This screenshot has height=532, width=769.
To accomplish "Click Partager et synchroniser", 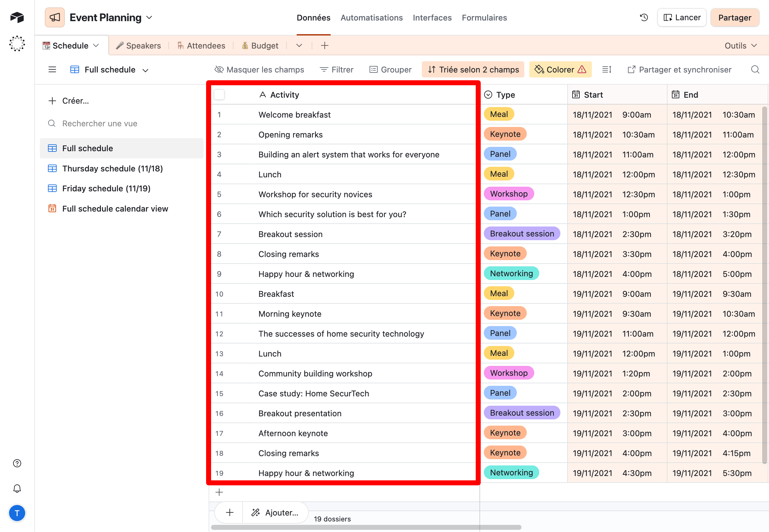I will tap(679, 70).
